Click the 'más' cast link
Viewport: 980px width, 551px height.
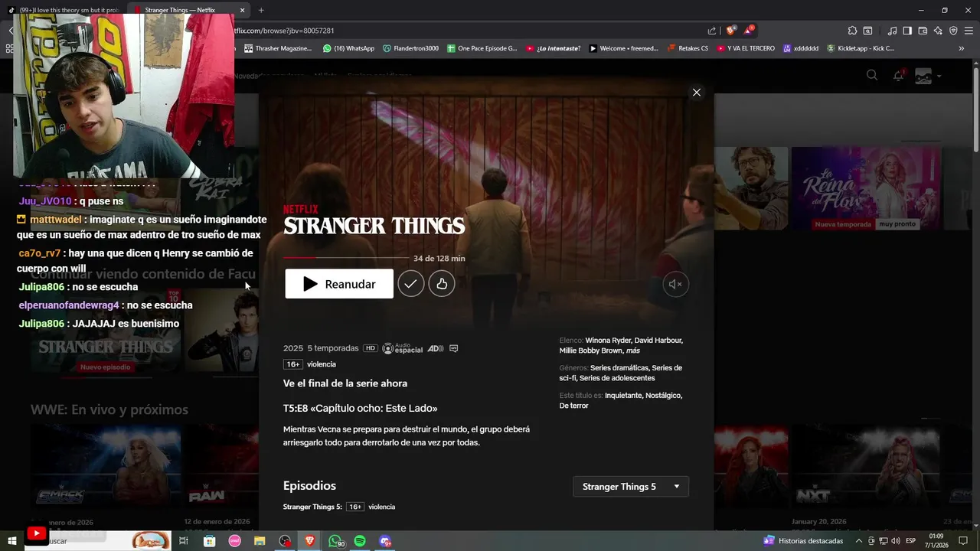632,350
